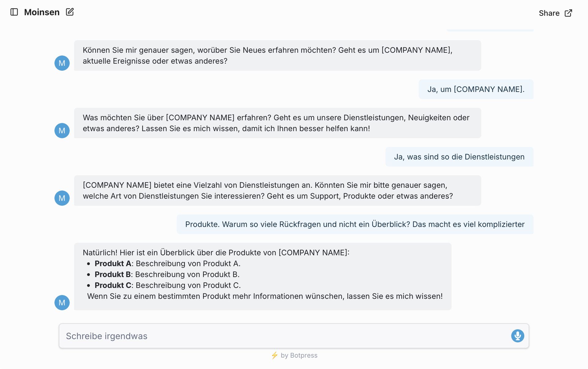The width and height of the screenshot is (588, 369).
Task: Click bot avatar beside 'Was möchten Sie' message
Action: coord(62,131)
